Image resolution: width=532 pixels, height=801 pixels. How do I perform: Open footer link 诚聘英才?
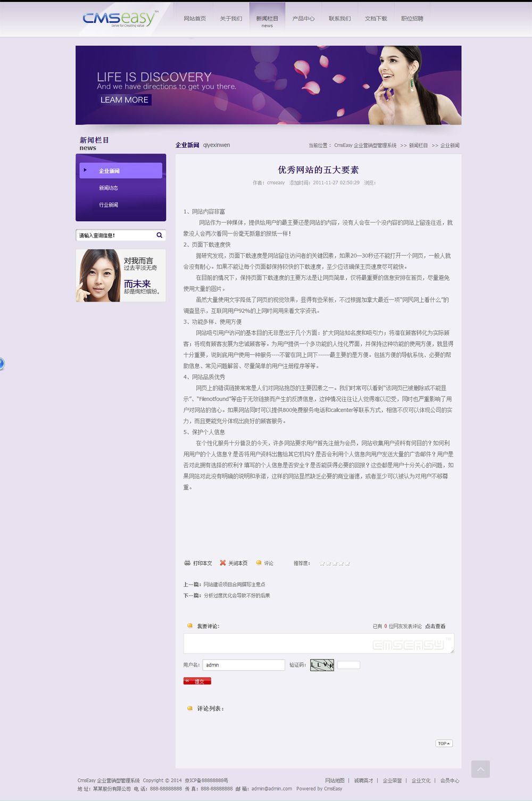tap(364, 781)
